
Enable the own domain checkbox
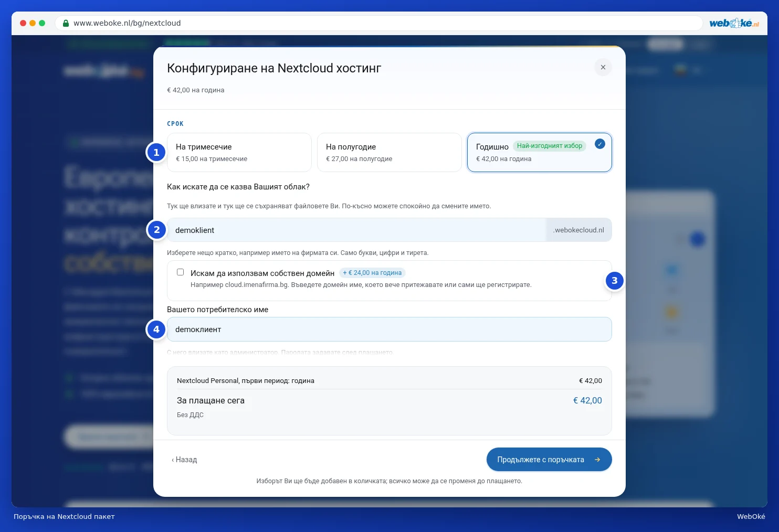(181, 272)
